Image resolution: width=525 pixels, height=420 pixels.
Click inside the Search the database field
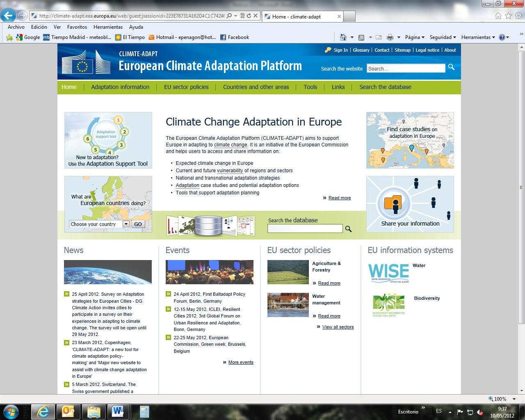click(x=305, y=228)
